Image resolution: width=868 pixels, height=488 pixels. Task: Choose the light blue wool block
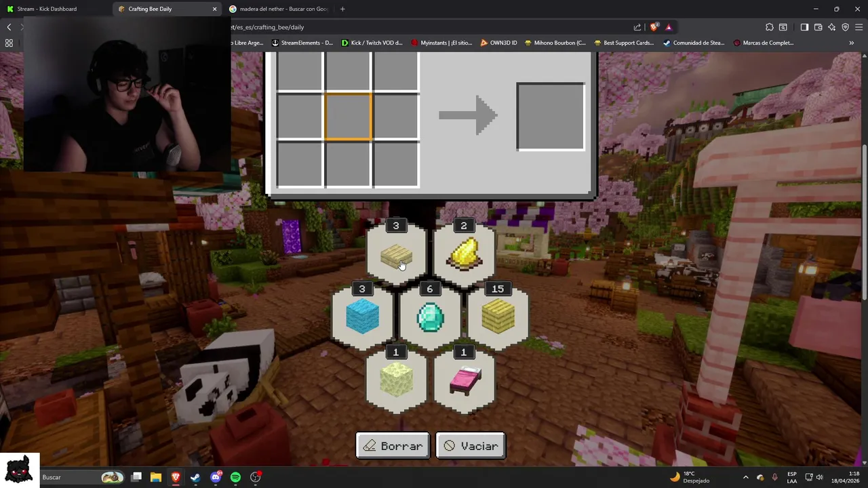(x=362, y=318)
